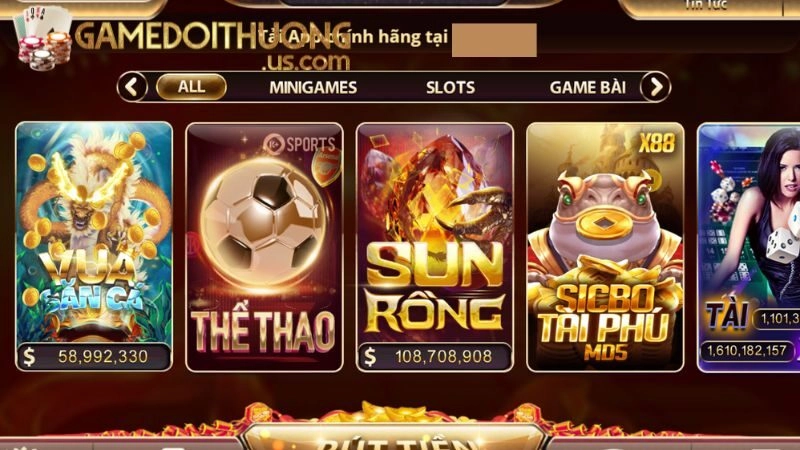The width and height of the screenshot is (800, 450).
Task: Open the Vua Săn Cá fishing game
Action: (x=94, y=246)
